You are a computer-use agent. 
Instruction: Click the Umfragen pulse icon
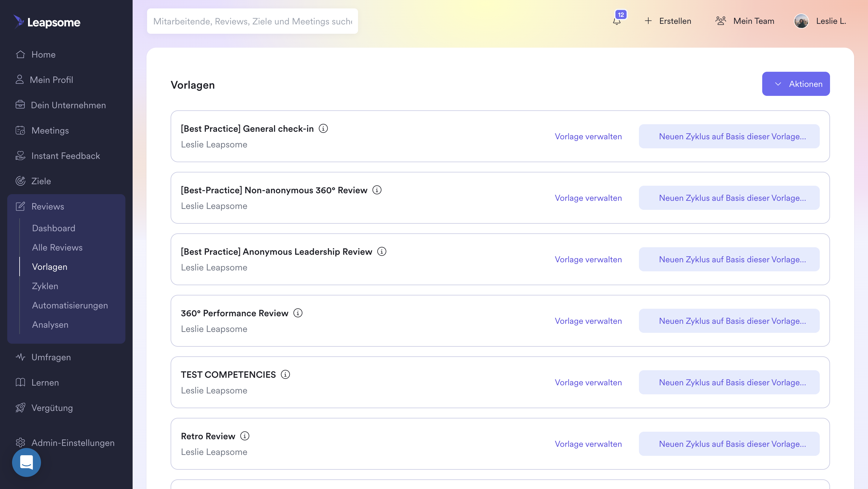(x=20, y=357)
